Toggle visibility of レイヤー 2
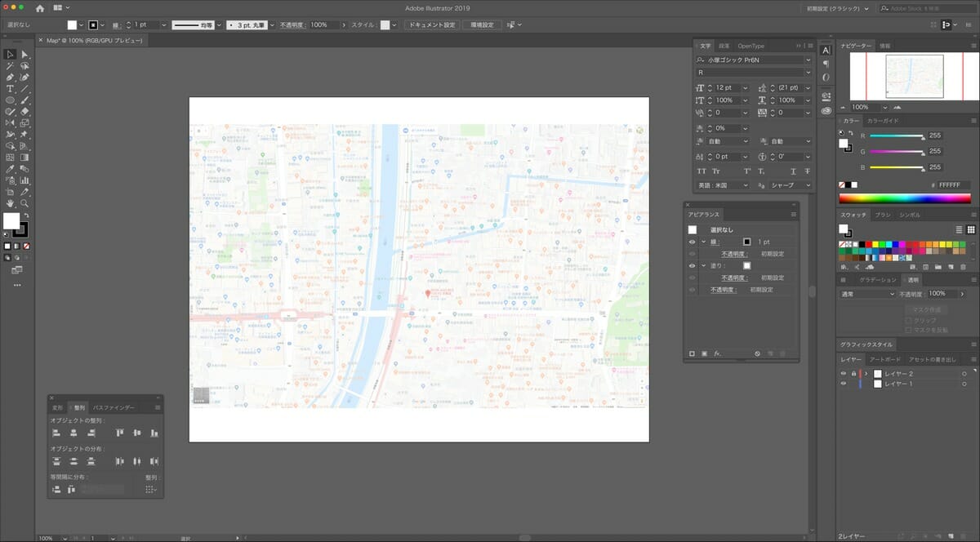Viewport: 980px width, 542px height. 844,373
